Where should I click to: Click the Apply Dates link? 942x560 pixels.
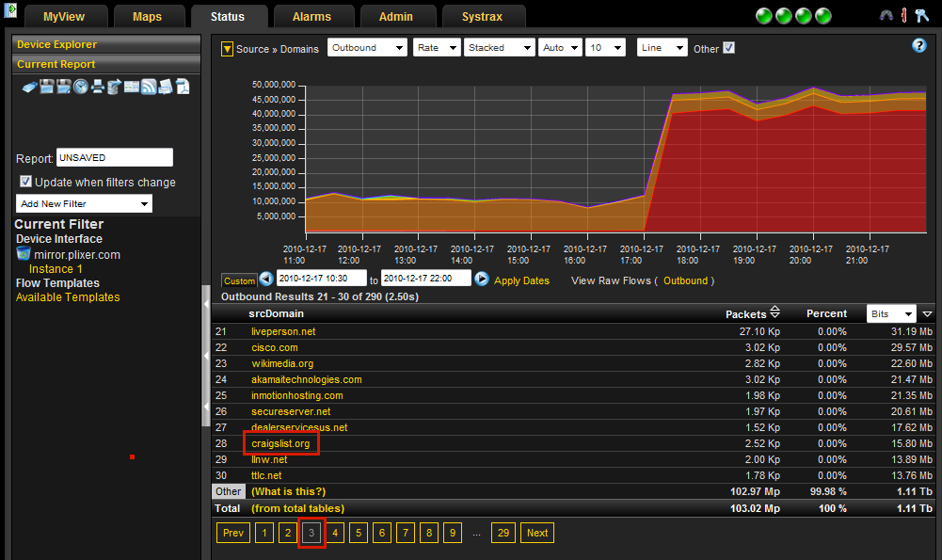[x=521, y=280]
